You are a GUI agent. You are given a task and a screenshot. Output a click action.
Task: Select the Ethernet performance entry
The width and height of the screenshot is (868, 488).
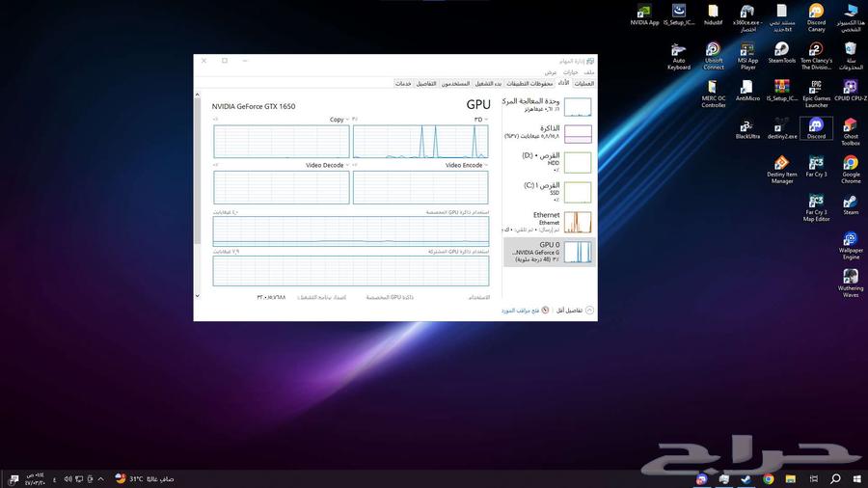(549, 222)
